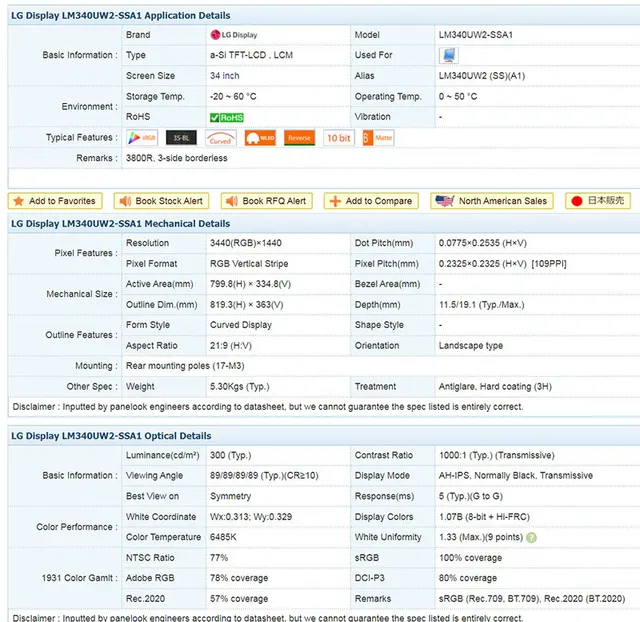Select pixel pitch value with 109PPI
Screen dimensions: 640x622
502,264
